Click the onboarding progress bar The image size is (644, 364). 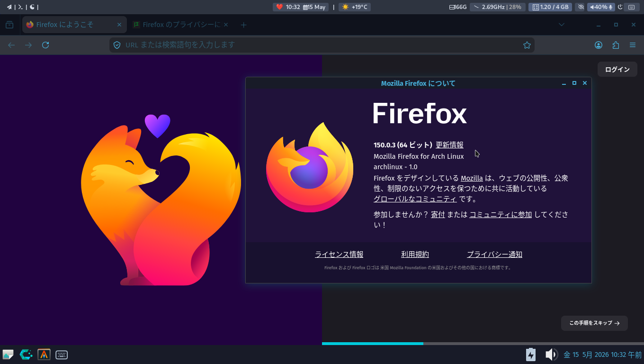point(483,344)
